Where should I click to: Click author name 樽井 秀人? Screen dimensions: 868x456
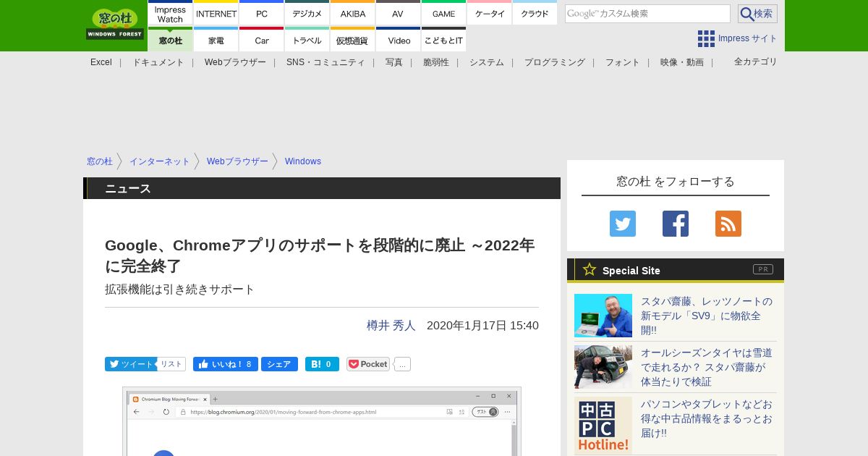[x=391, y=326]
